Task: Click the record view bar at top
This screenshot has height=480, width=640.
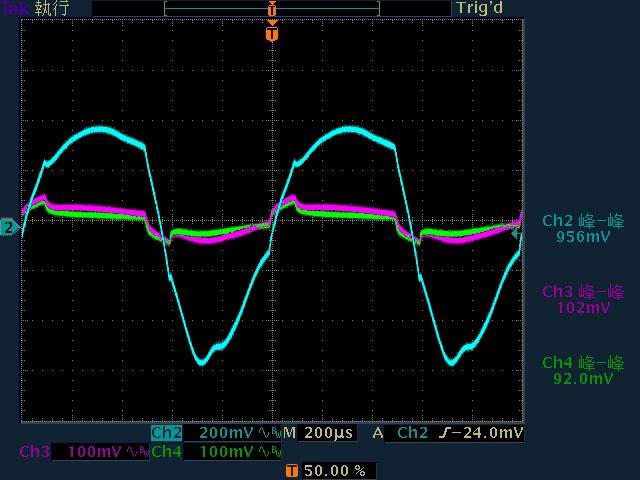Action: tap(271, 8)
